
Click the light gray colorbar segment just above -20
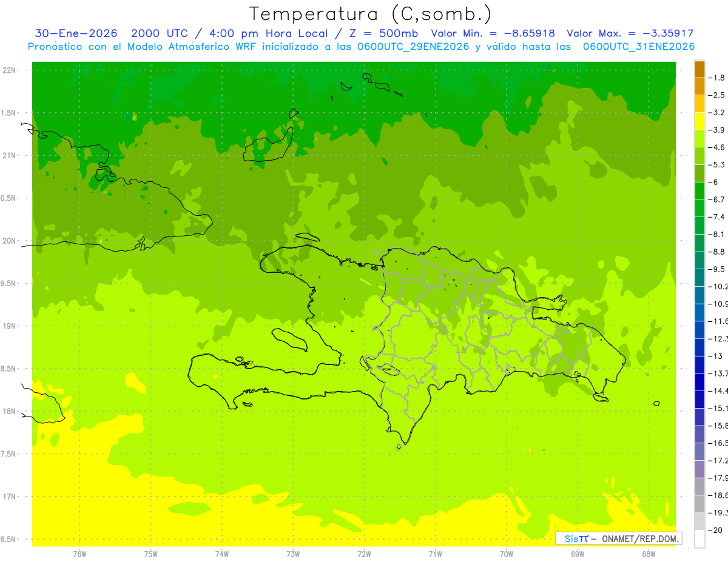pos(699,521)
